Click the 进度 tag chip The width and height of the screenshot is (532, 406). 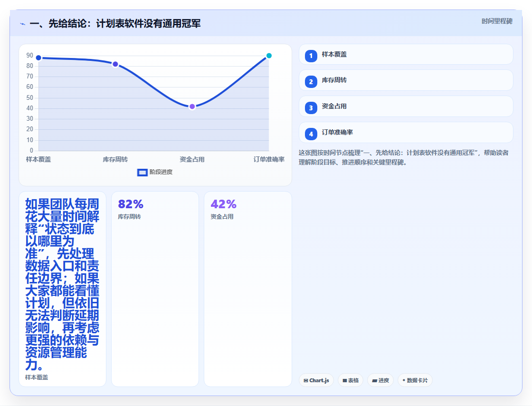click(x=380, y=380)
